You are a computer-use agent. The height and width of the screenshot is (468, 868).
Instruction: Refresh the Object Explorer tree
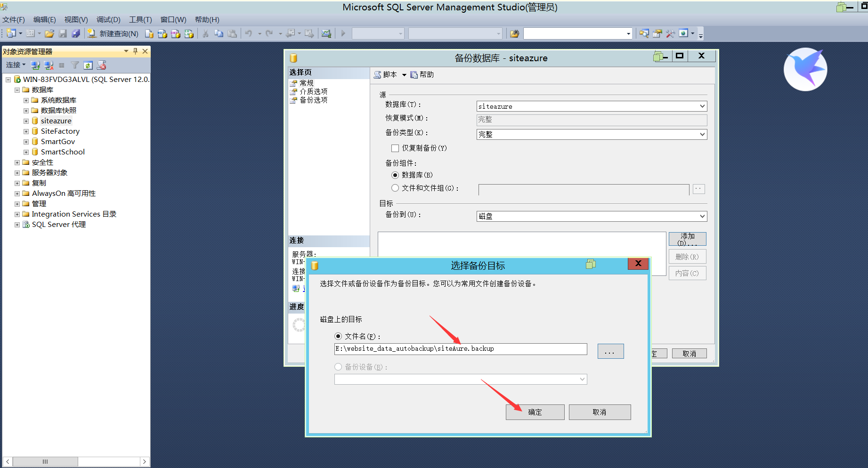[88, 65]
